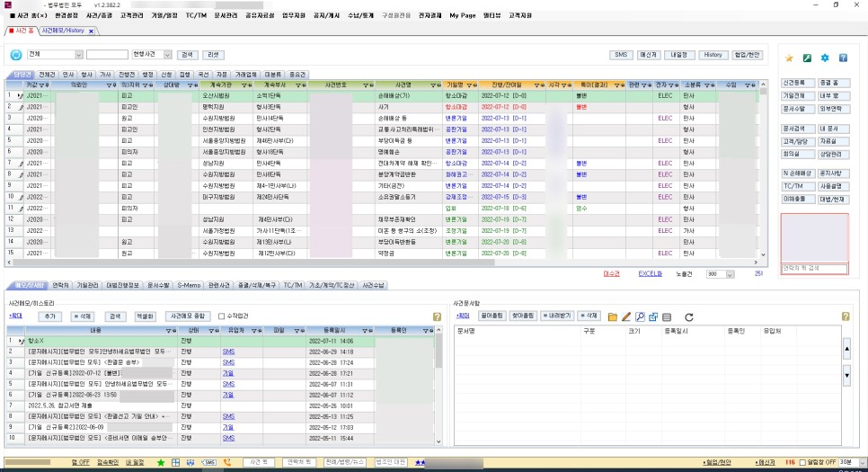Click the blue refresh icon beside 전체 dropdown
Viewport: 868px width, 472px height.
[16, 55]
